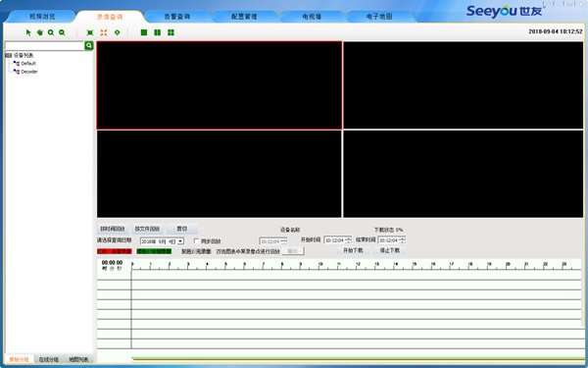Click the green search button beside device search box
Image resolution: width=588 pixels, height=368 pixels.
pyautogui.click(x=89, y=46)
